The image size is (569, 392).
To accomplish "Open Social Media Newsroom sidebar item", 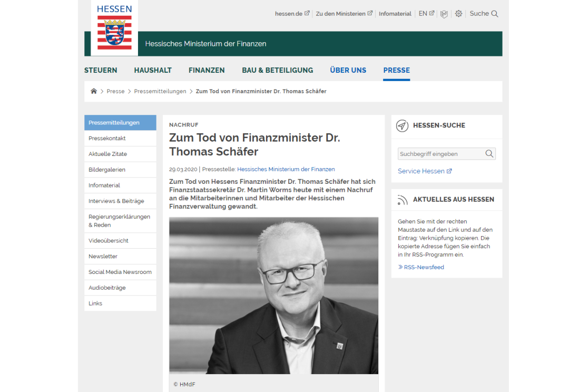I will [120, 272].
